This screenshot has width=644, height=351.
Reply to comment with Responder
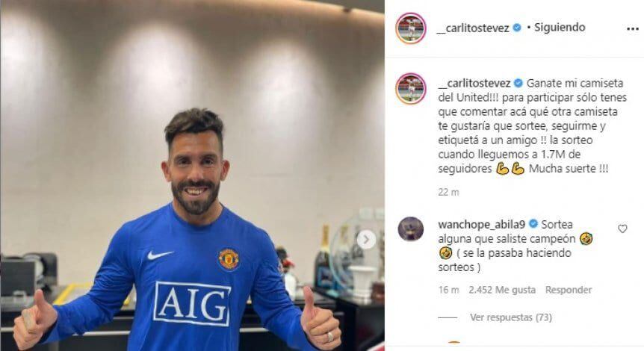(x=569, y=290)
